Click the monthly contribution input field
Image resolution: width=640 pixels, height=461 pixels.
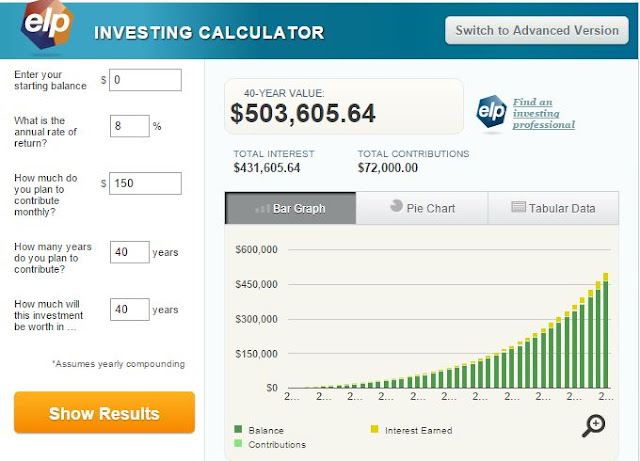[x=145, y=183]
